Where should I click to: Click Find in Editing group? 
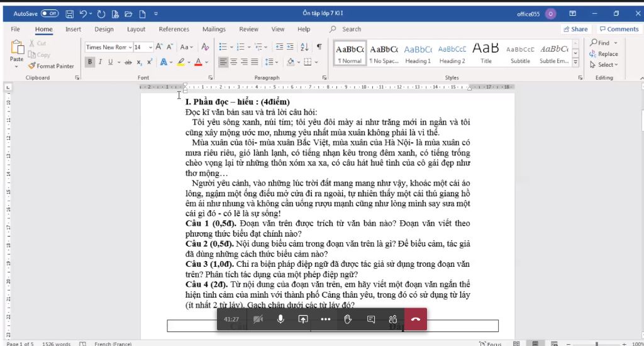pyautogui.click(x=603, y=43)
